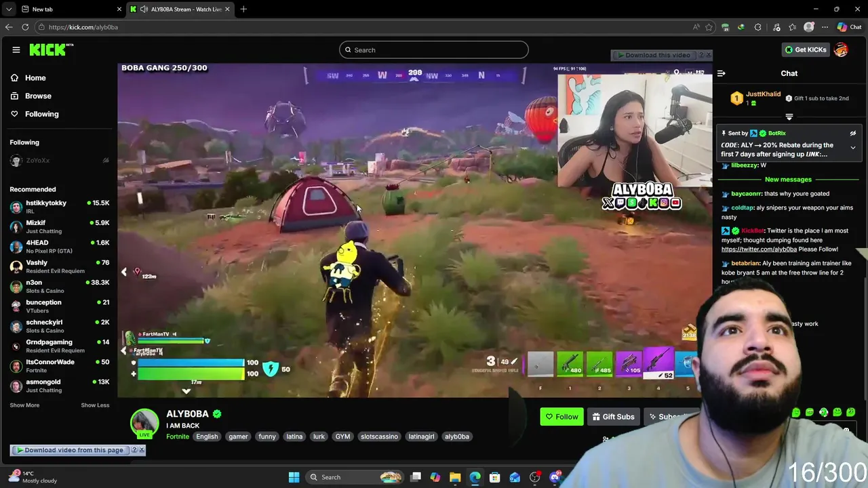Open Mizkif recommended channel

click(59, 226)
